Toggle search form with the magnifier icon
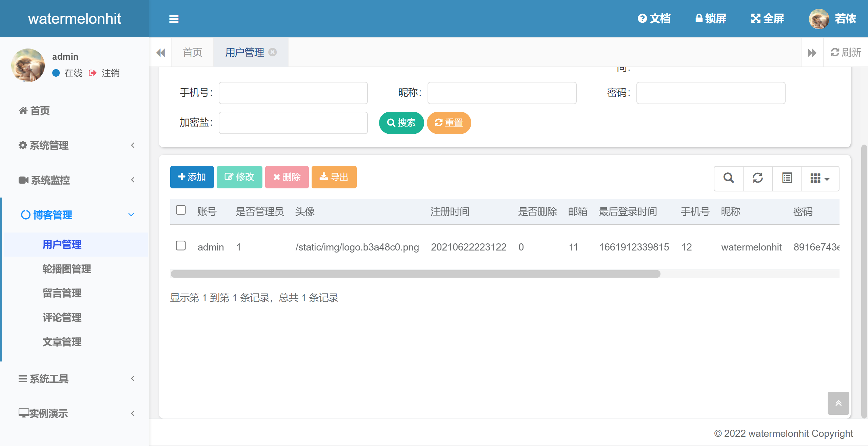The image size is (868, 446). click(728, 178)
